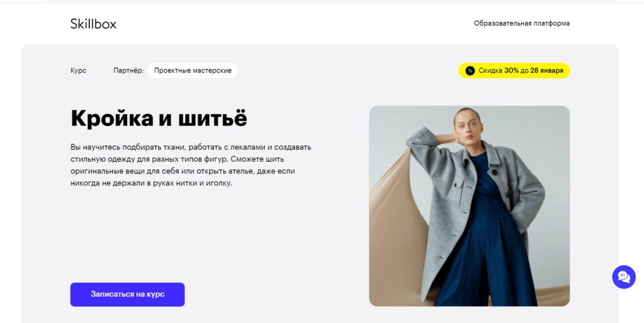Image resolution: width=644 pixels, height=323 pixels.
Task: Click the bold "30%" text in badge
Action: 511,71
